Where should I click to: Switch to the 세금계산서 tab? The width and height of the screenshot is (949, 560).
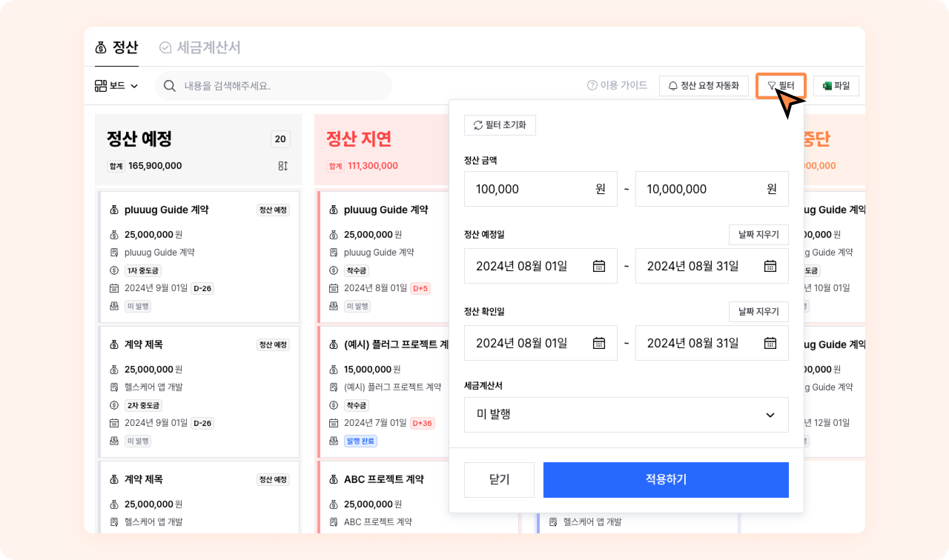point(200,47)
